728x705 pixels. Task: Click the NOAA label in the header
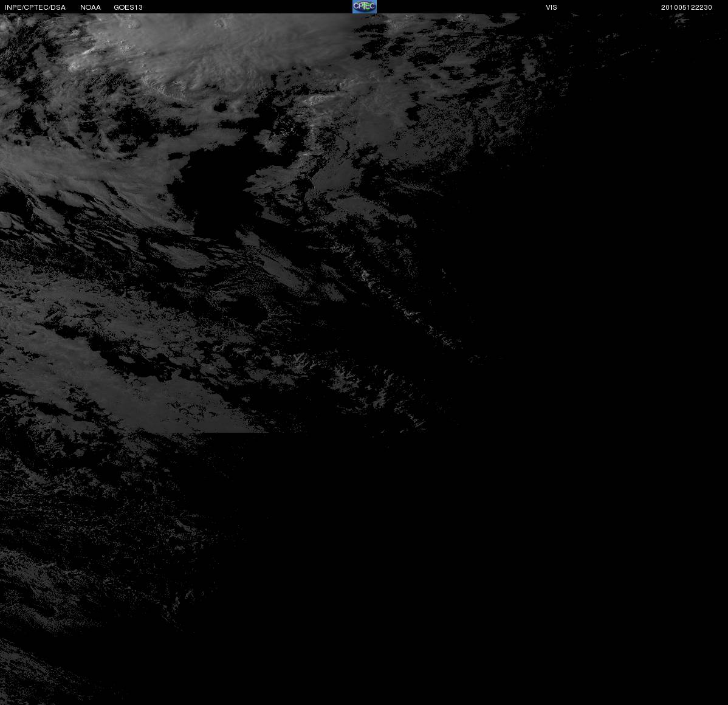pos(91,7)
